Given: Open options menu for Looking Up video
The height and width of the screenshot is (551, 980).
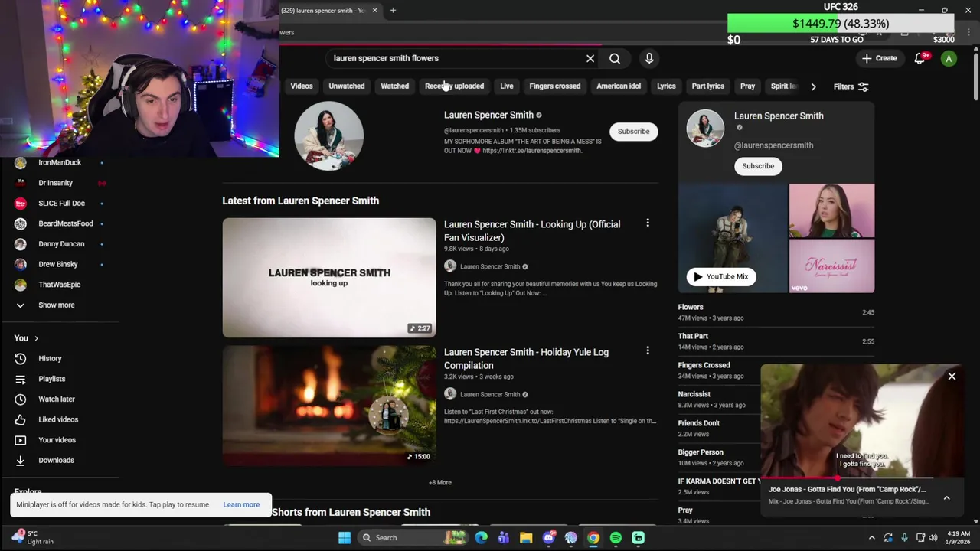Looking at the screenshot, I should coord(648,223).
